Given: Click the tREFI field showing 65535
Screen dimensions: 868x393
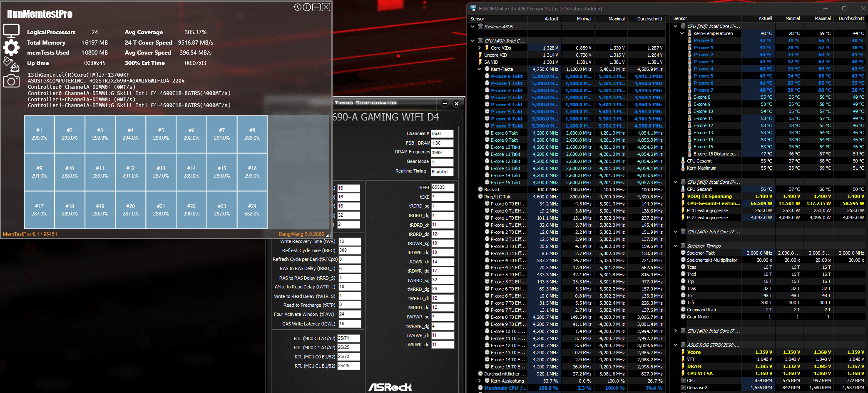Looking at the screenshot, I should 443,188.
